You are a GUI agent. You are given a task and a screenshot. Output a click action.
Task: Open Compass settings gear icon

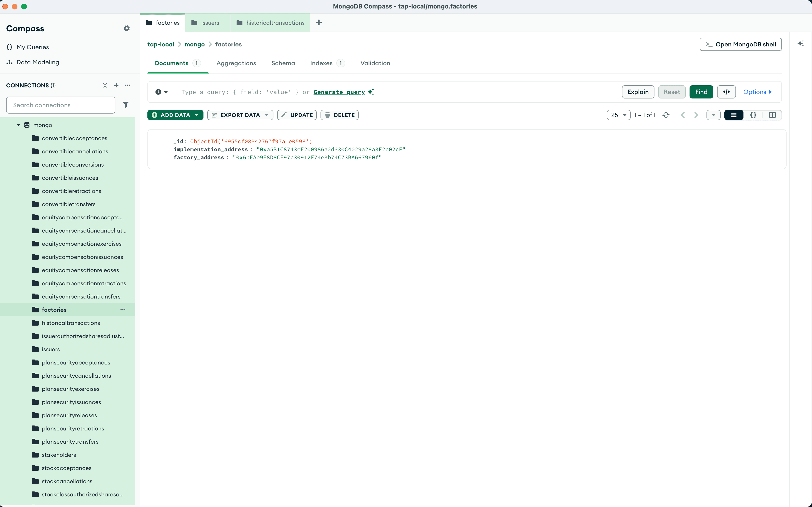coord(126,29)
